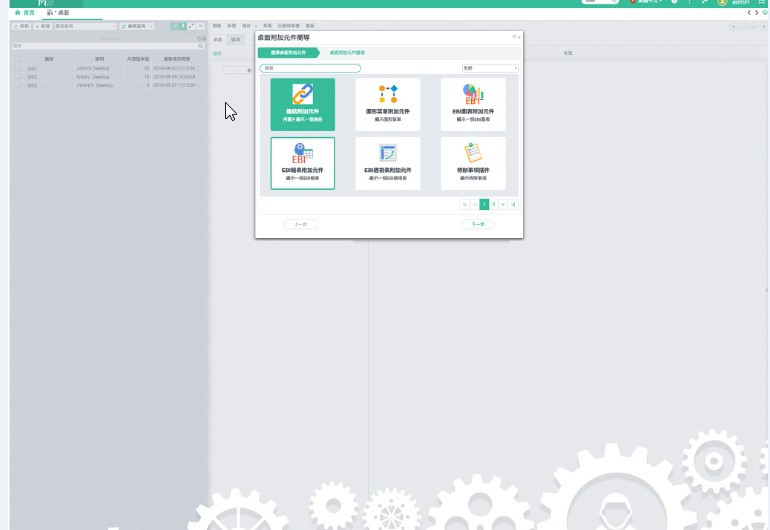Image resolution: width=770 pixels, height=530 pixels.
Task: Pick the EBI pie chart widget
Action: [473, 104]
